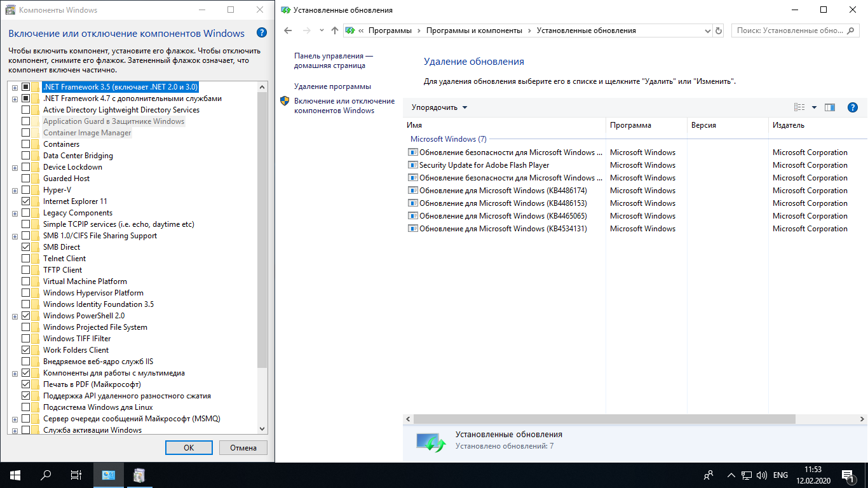Screen dimensions: 868x488
Task: Check the Containers component
Action: [25, 144]
